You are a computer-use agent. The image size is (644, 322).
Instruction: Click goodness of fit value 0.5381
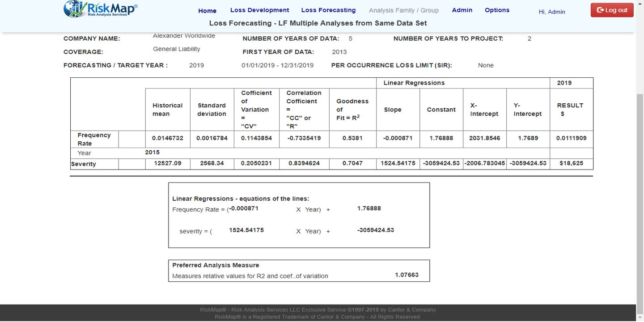pyautogui.click(x=352, y=138)
